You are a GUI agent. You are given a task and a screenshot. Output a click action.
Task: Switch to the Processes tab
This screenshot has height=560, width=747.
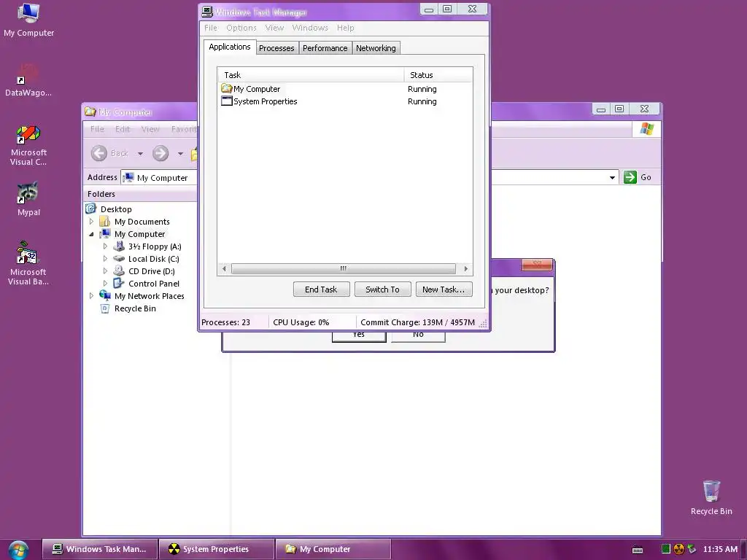coord(276,48)
